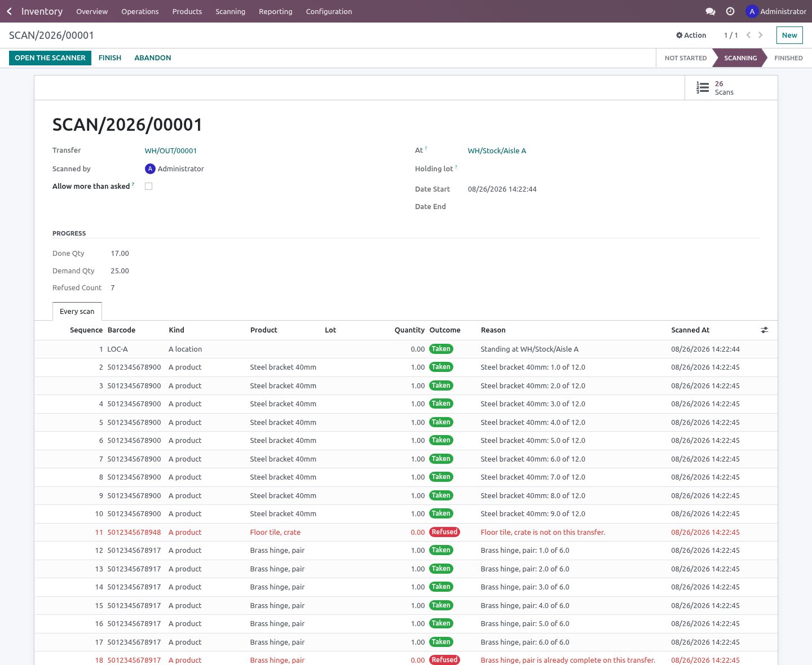This screenshot has width=812, height=665.
Task: Click 'Brass hinge, pair: 1.0 of 6.0'
Action: 525,551
